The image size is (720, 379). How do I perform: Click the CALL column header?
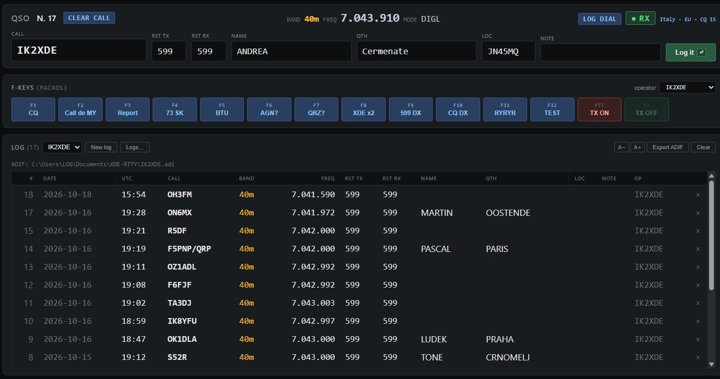[x=174, y=178]
